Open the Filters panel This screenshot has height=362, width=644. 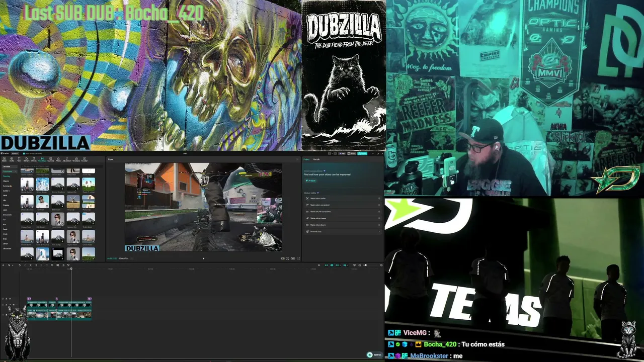[58, 159]
